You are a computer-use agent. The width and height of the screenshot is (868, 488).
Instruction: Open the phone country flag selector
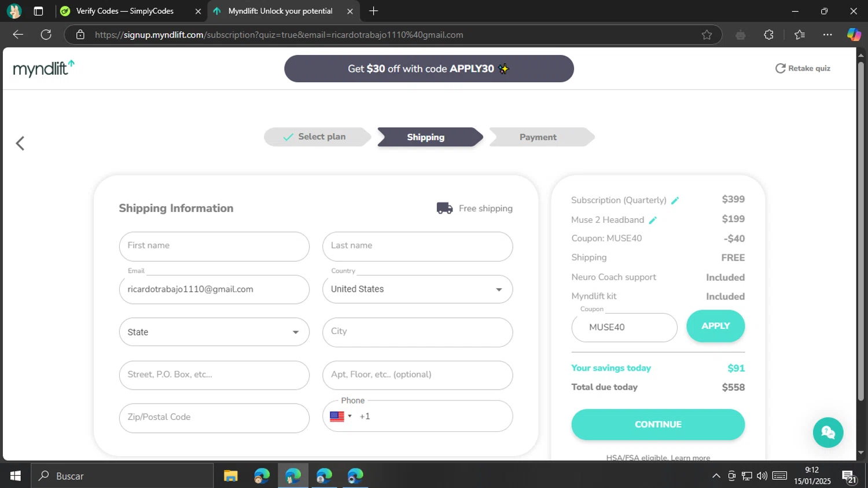coord(341,416)
